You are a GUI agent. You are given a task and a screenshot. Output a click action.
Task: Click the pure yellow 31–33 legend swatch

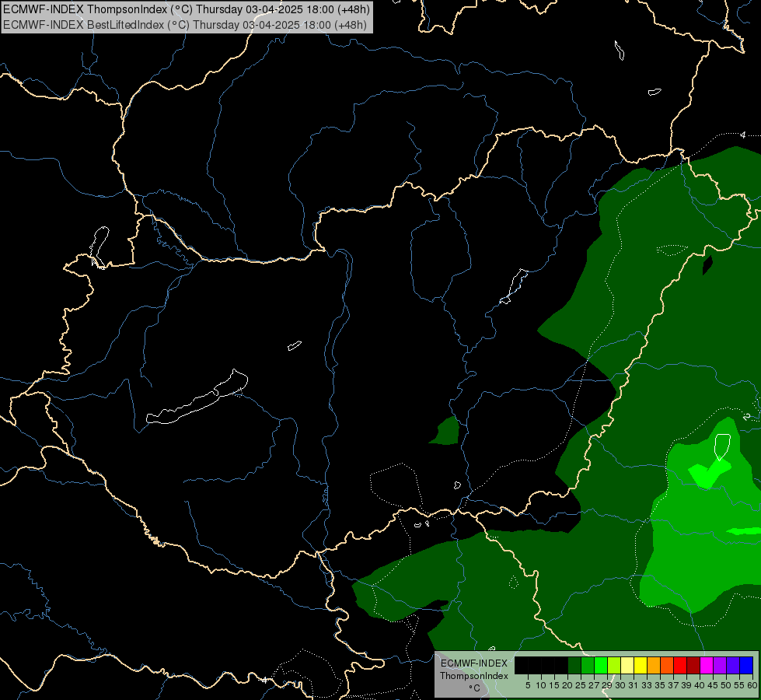coord(641,665)
